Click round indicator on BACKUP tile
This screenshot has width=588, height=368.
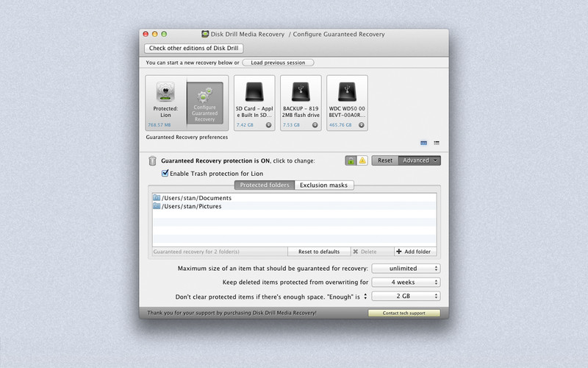pos(315,125)
